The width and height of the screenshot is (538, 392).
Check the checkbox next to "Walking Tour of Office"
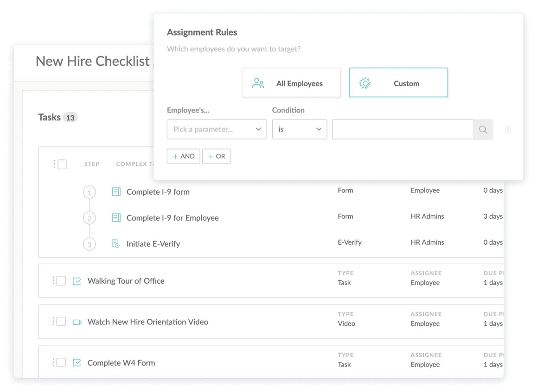[x=60, y=281]
